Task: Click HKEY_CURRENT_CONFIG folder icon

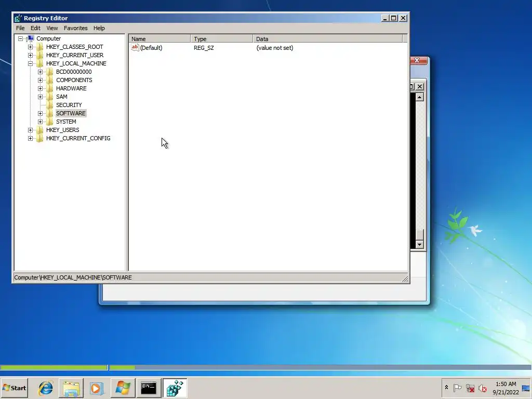Action: (x=39, y=138)
